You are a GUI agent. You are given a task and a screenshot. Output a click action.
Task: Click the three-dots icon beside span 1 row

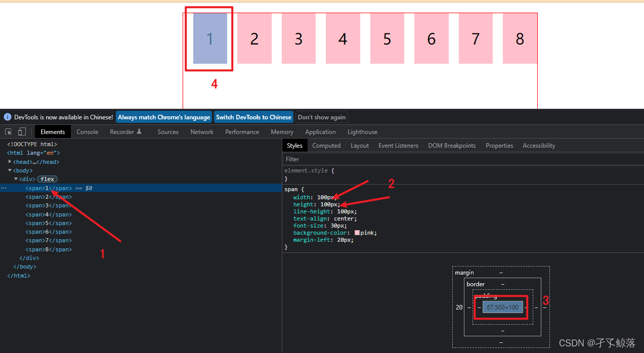tap(4, 188)
